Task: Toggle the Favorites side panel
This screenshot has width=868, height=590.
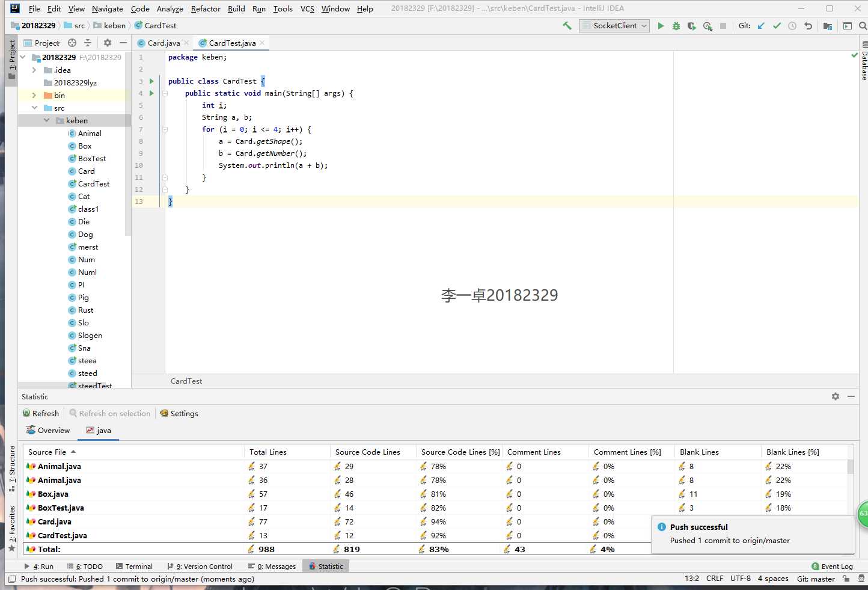Action: coord(11,528)
